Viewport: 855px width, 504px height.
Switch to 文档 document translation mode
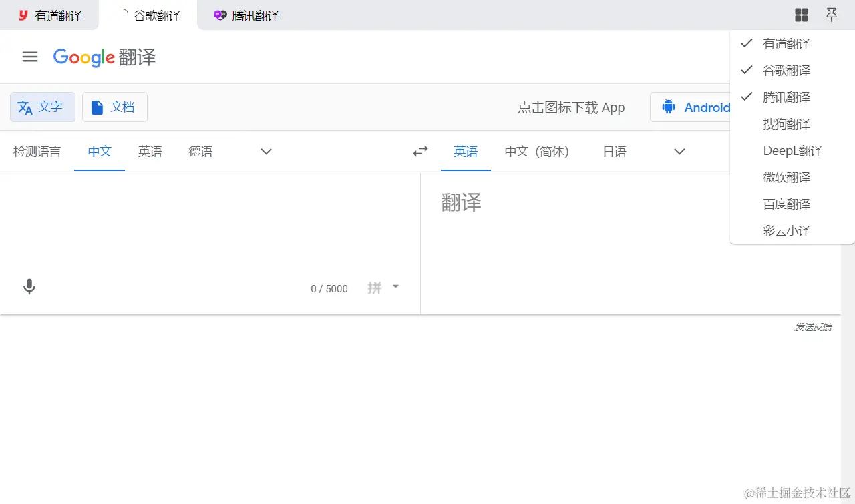point(114,107)
